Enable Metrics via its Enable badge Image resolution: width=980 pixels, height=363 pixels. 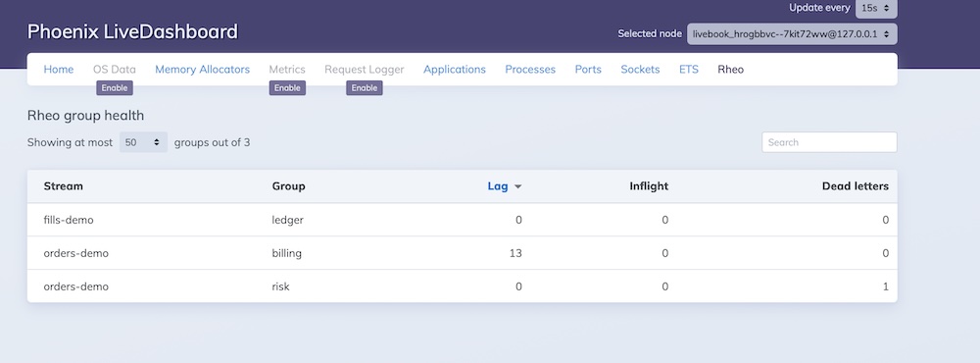287,88
